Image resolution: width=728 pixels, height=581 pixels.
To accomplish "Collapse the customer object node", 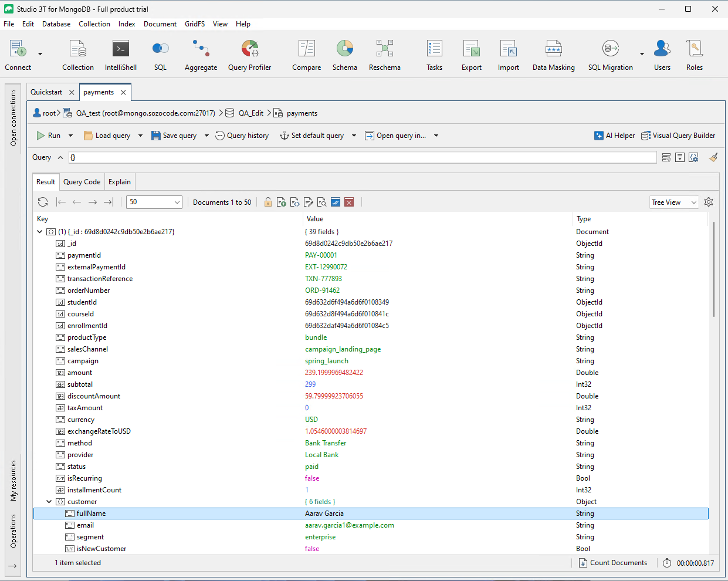I will (x=49, y=502).
